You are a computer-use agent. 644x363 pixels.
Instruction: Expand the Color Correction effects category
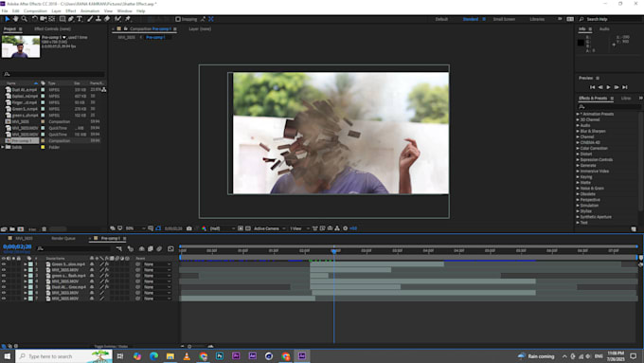tap(578, 149)
